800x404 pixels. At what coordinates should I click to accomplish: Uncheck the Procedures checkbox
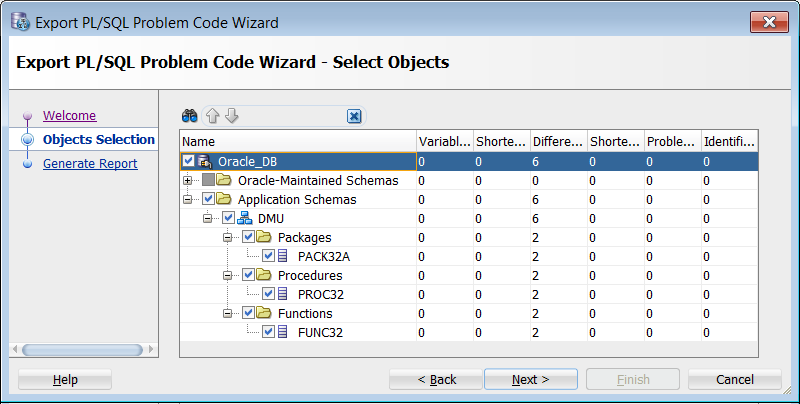[x=248, y=275]
